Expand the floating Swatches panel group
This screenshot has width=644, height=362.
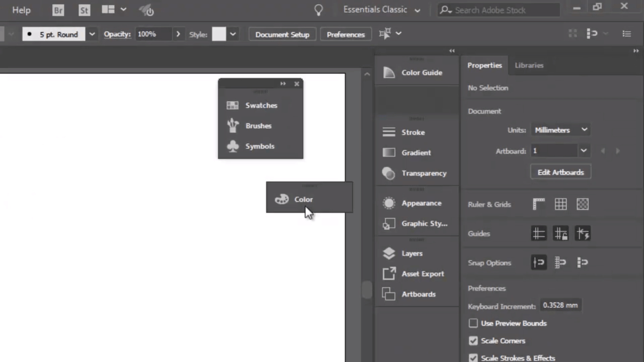click(x=283, y=83)
